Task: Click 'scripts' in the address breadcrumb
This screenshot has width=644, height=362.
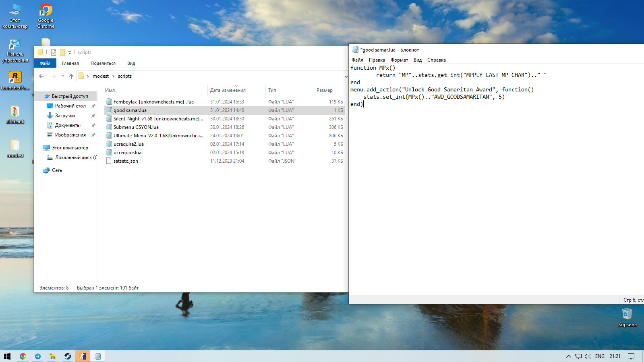Action: 125,76
